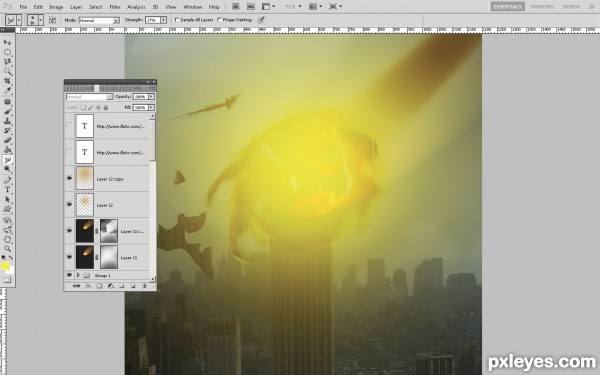
Task: Select the Horizontal Type tool
Action: 7,190
